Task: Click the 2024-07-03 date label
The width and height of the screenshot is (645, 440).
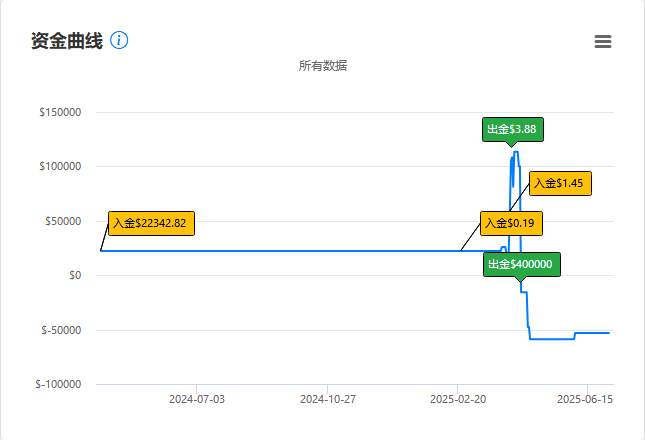Action: (x=197, y=399)
